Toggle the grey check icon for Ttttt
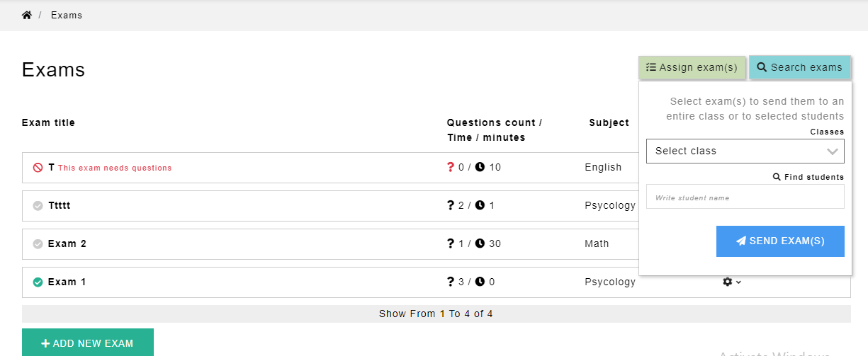 (38, 206)
